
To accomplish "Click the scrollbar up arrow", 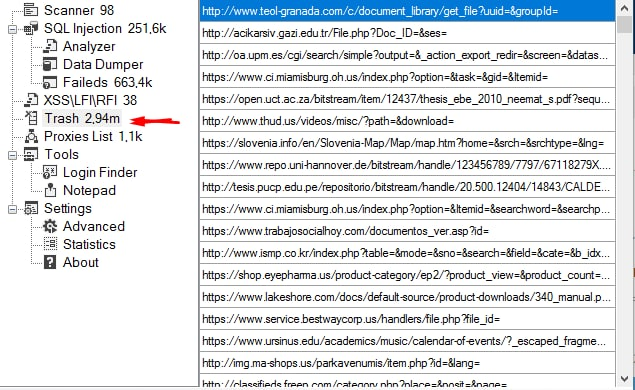I will (x=624, y=7).
